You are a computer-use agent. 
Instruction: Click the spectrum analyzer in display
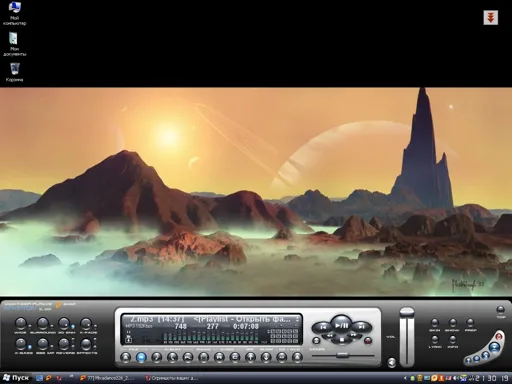tap(211, 337)
